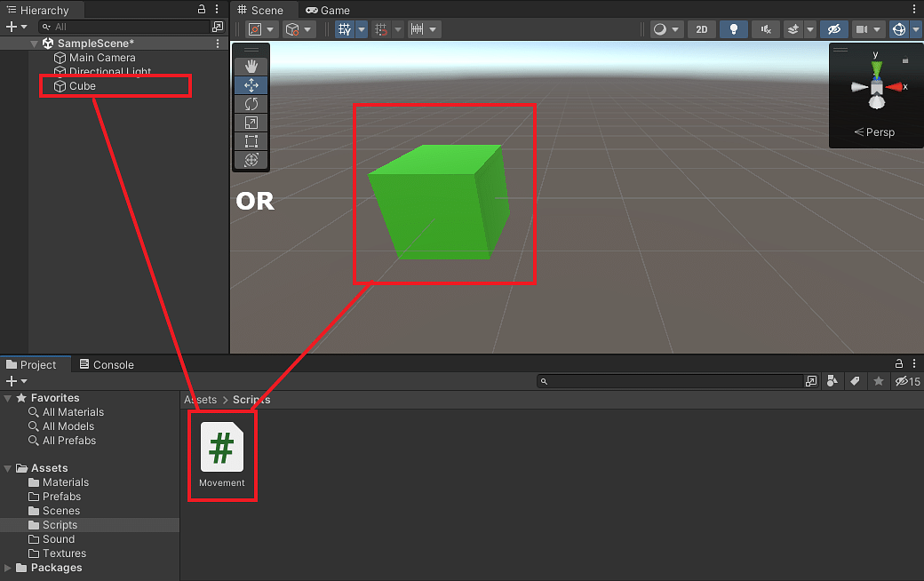Toggle hidden objects scene visibility eye
Image resolution: width=924 pixels, height=581 pixels.
834,29
